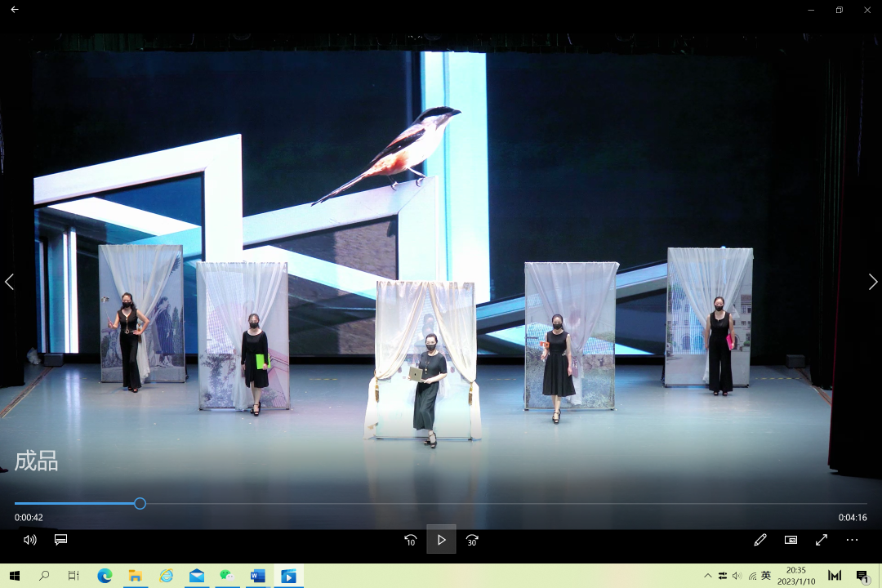Show hidden system tray icons
Screen dimensions: 882x588
pos(707,576)
